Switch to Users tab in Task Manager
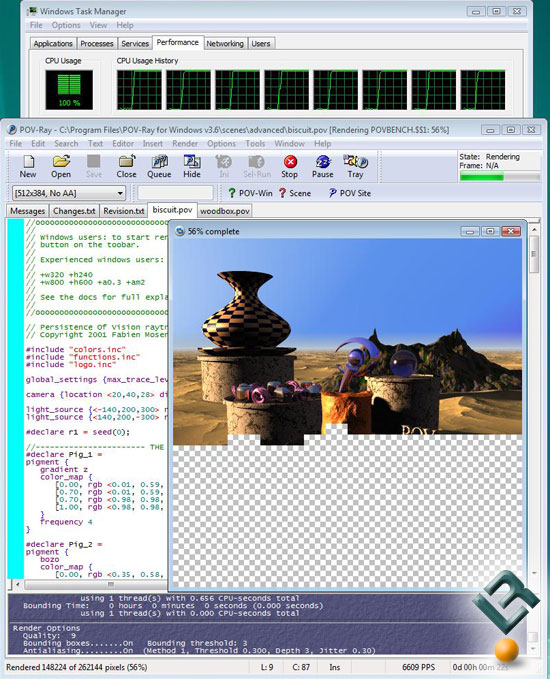550x679 pixels. coord(261,44)
